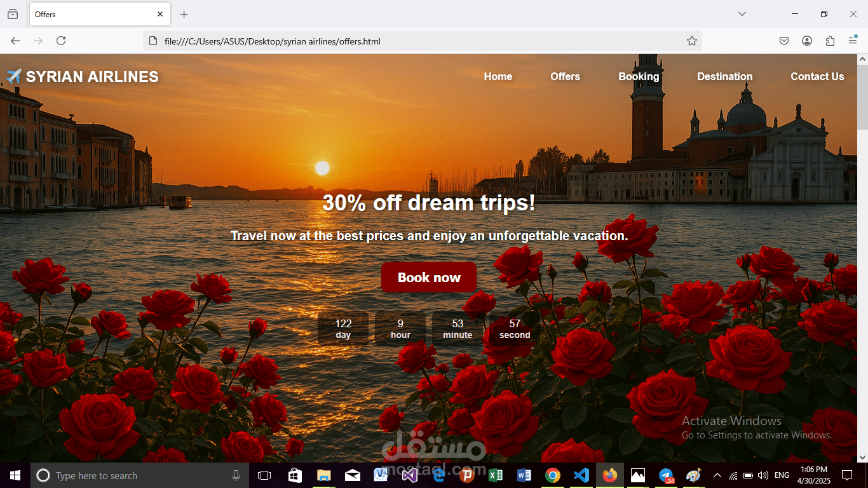Click the battery status icon
This screenshot has width=868, height=488.
pos(749,475)
